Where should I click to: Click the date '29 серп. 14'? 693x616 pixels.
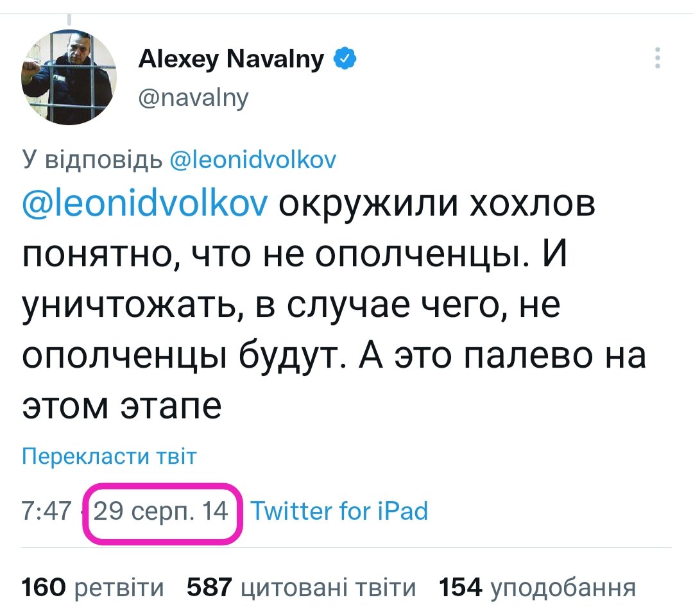coord(162,512)
